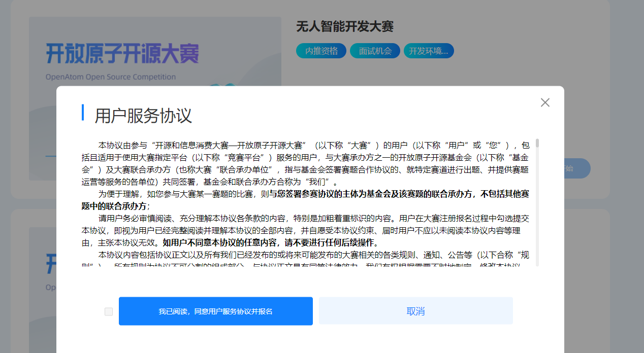This screenshot has width=644, height=353.
Task: Click the partially hidden button behind dialog's right edge
Action: point(577,168)
